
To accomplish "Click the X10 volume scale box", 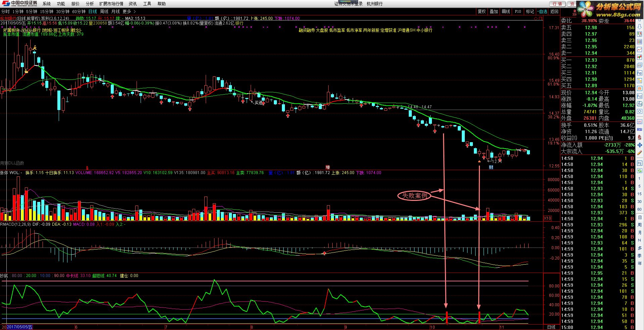I will click(548, 218).
